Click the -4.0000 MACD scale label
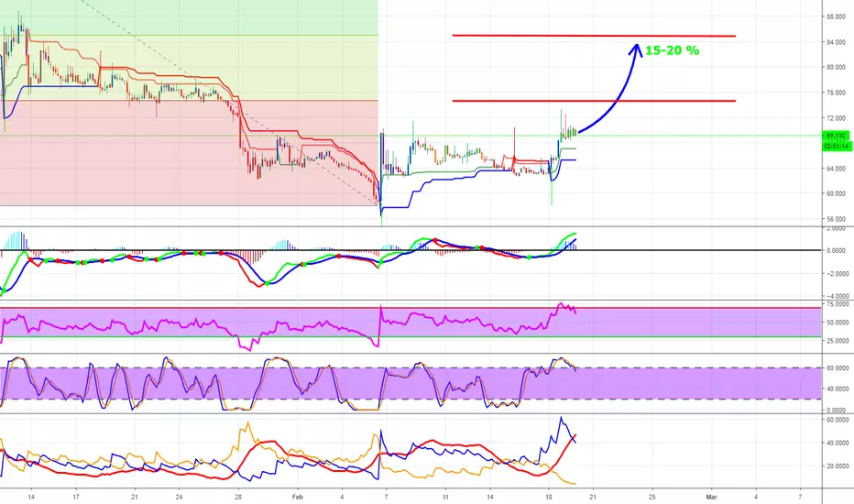 (836, 296)
